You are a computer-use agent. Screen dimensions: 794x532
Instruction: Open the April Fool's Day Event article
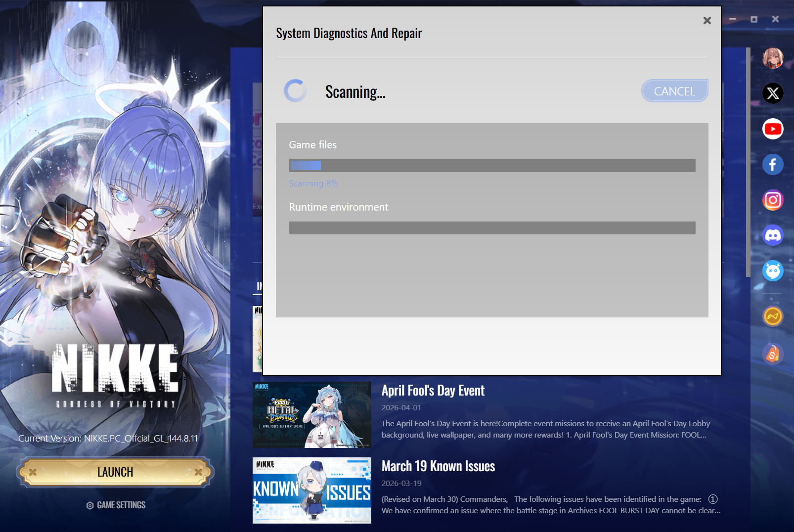[x=433, y=391]
